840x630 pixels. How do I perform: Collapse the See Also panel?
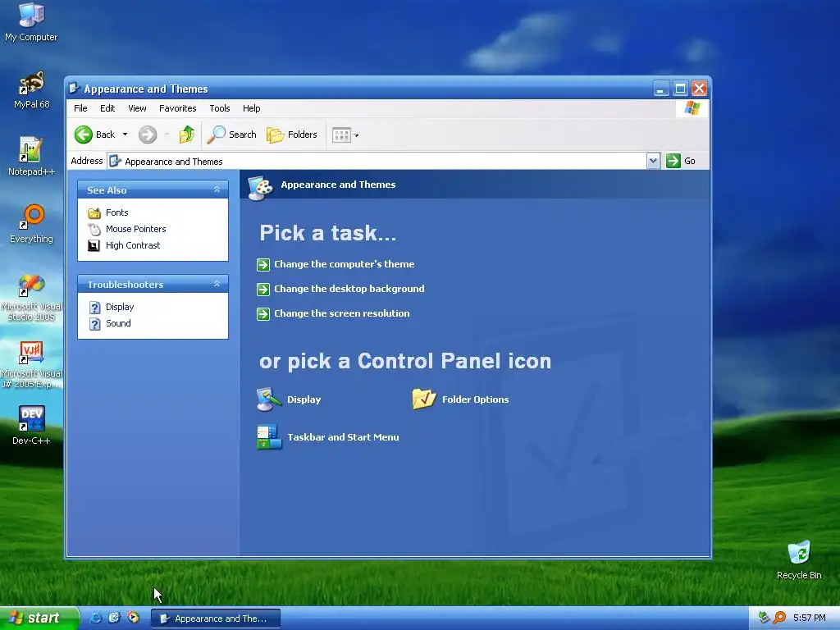pos(217,189)
